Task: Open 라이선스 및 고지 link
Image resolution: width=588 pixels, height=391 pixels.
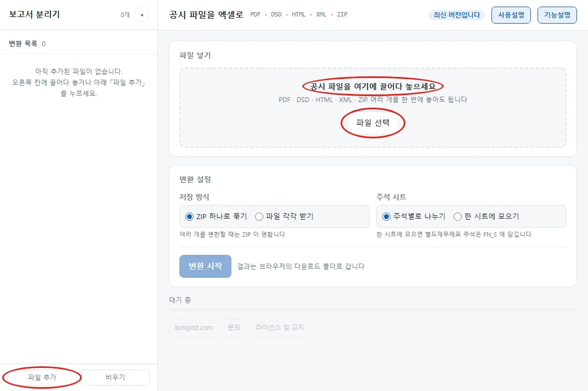Action: tap(280, 327)
